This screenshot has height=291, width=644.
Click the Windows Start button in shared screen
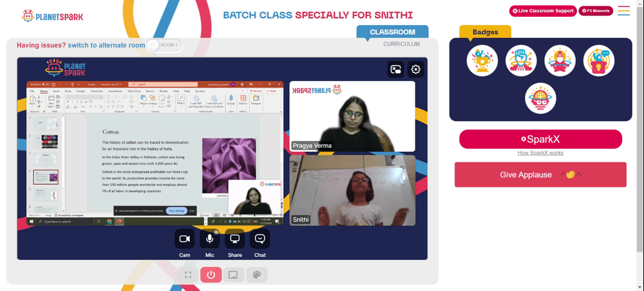(x=31, y=221)
